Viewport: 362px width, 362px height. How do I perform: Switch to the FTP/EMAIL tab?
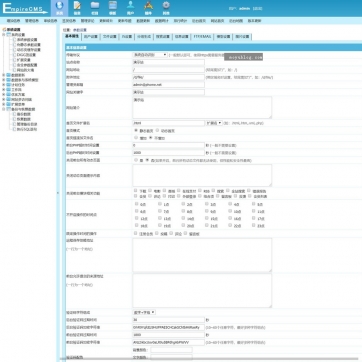[x=202, y=37]
